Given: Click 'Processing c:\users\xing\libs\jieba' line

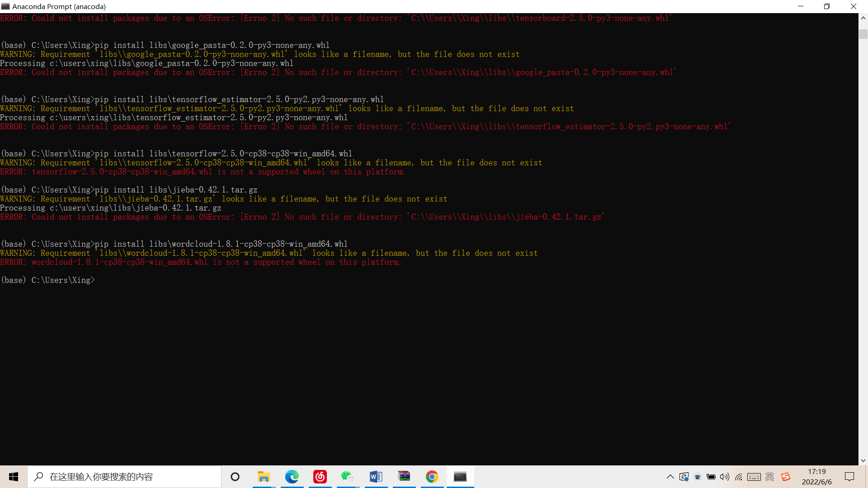Looking at the screenshot, I should tap(111, 208).
